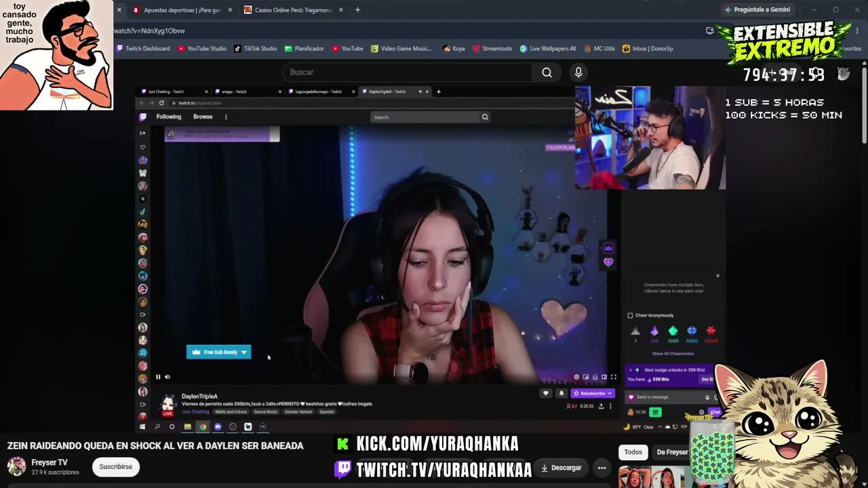Viewport: 868px width, 488px height.
Task: Open chat settings gear icon
Action: tap(702, 412)
